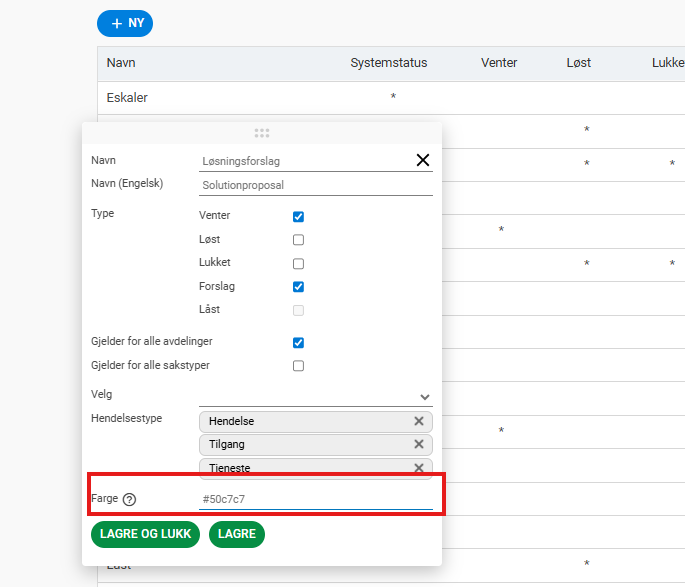
Task: Click the Navn column header in table
Action: (x=121, y=63)
